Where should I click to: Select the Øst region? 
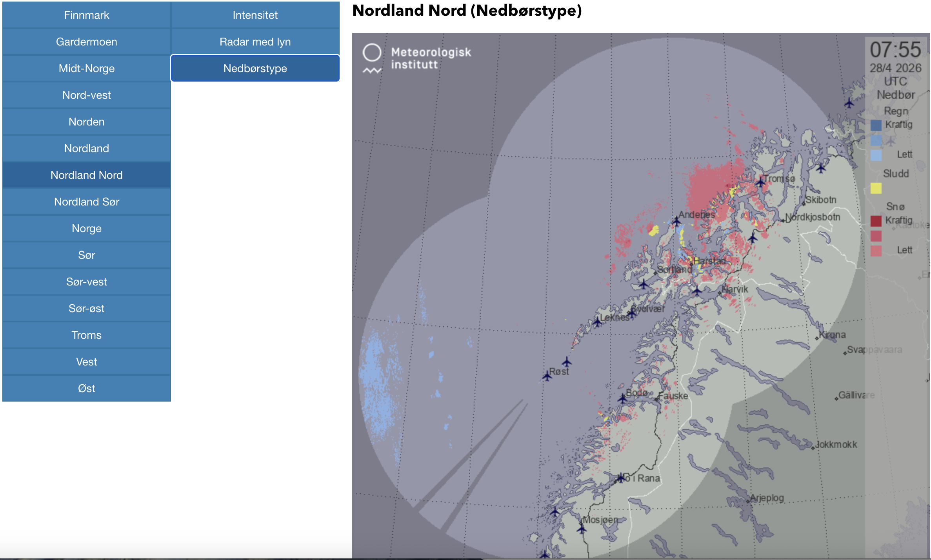pos(87,388)
